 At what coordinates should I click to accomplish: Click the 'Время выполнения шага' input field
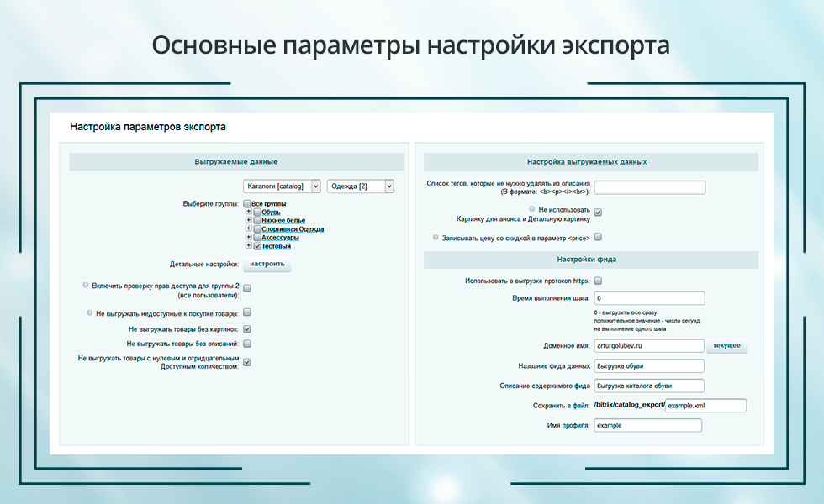pos(648,298)
